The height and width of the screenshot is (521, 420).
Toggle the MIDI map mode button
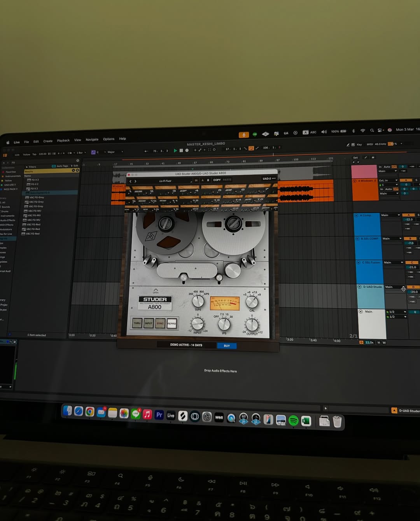[x=370, y=144]
